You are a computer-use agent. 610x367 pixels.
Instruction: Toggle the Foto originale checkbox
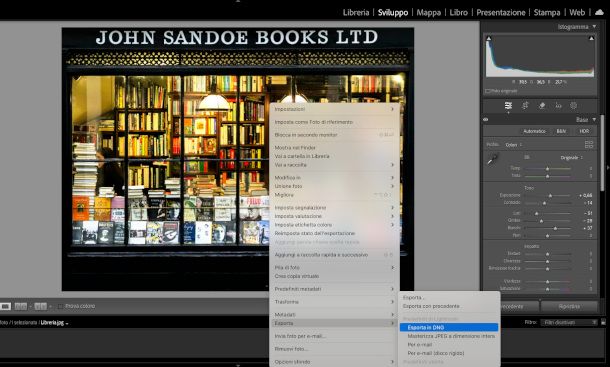(487, 91)
